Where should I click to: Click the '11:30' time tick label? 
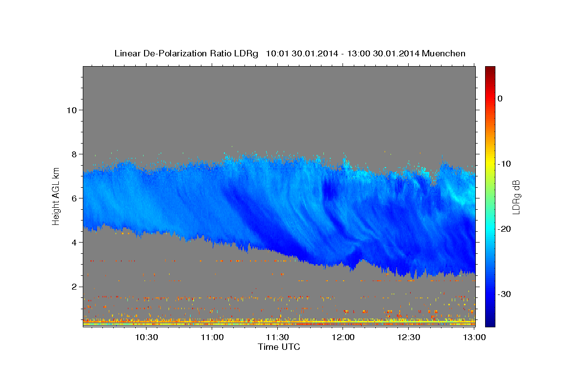(277, 338)
